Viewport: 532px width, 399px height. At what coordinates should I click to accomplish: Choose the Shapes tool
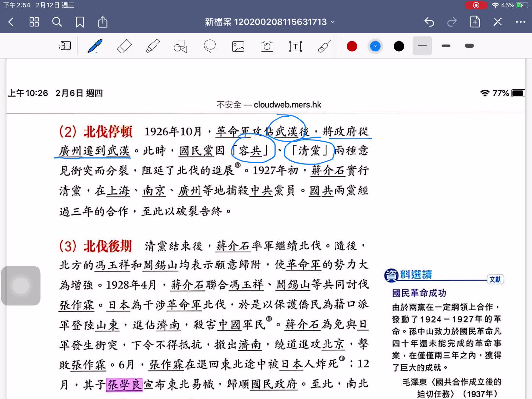coord(180,46)
